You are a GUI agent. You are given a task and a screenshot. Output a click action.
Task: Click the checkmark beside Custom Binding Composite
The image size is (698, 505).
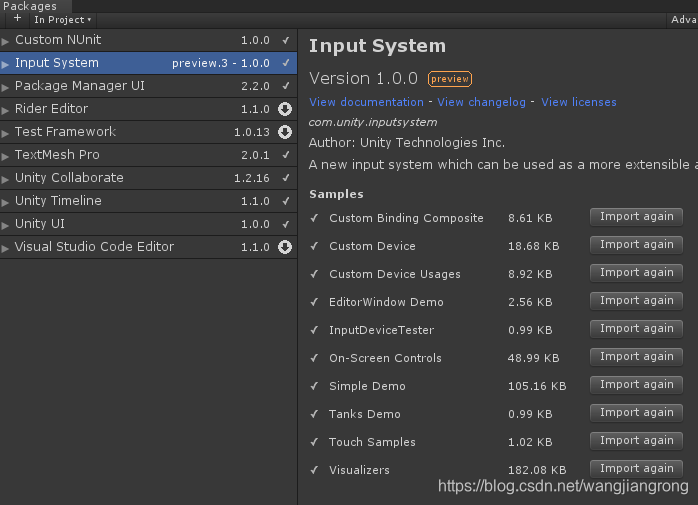pos(314,218)
